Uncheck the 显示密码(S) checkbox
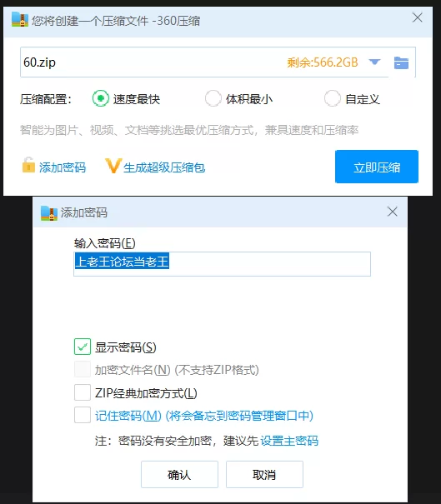This screenshot has width=441, height=504. pyautogui.click(x=83, y=347)
